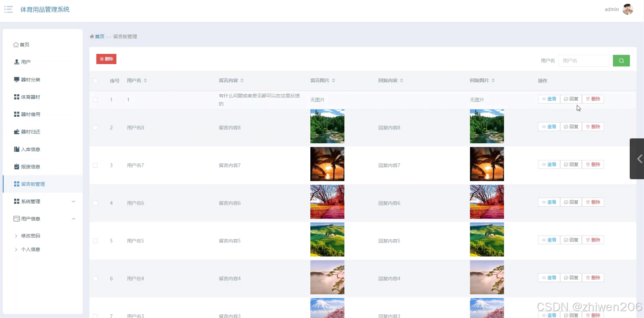Click the 体育用品管理系统 title text
The image size is (644, 318).
45,9
